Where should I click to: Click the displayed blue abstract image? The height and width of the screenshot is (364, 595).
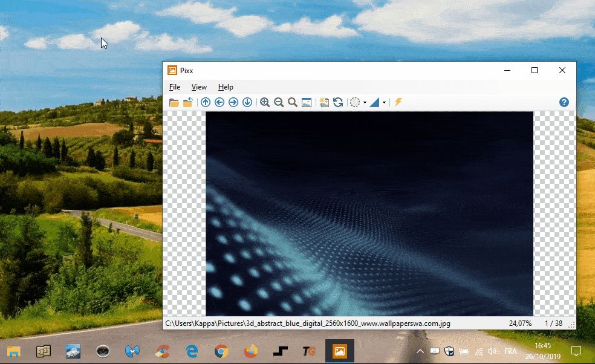coord(369,213)
